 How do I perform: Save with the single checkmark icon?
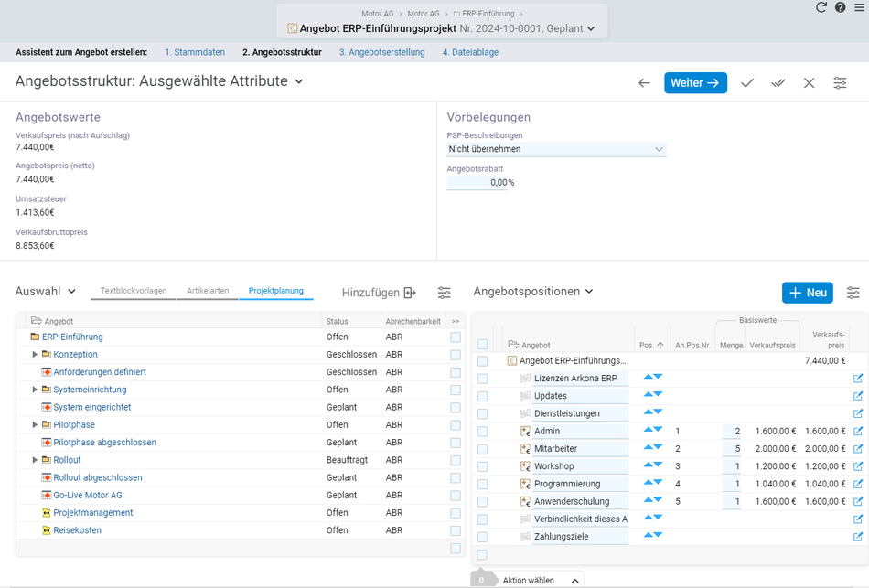[x=747, y=83]
